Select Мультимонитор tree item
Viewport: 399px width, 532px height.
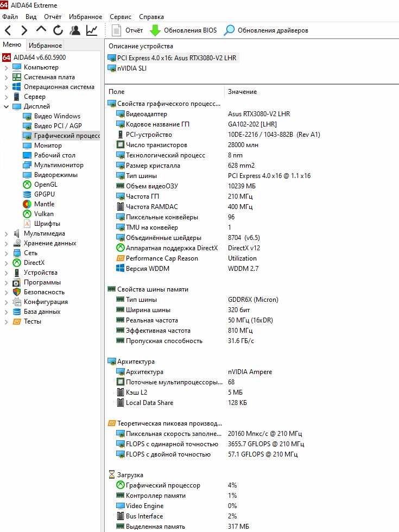[59, 165]
